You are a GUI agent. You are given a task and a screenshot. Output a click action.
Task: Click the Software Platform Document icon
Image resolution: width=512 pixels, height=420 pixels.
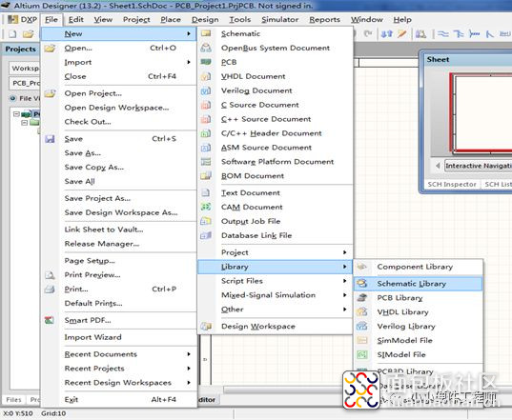206,161
